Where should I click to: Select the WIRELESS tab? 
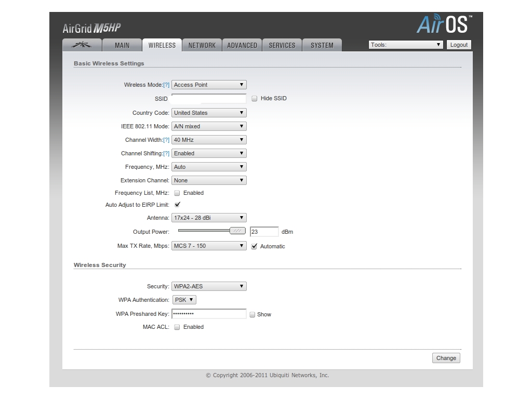pos(162,45)
